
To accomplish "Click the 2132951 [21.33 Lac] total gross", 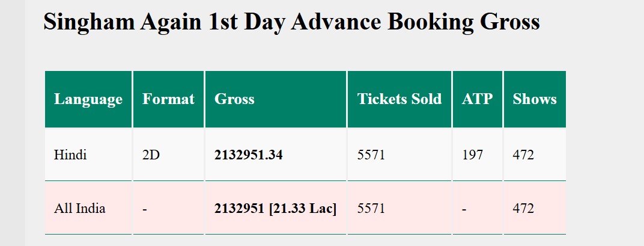I will (x=275, y=209).
